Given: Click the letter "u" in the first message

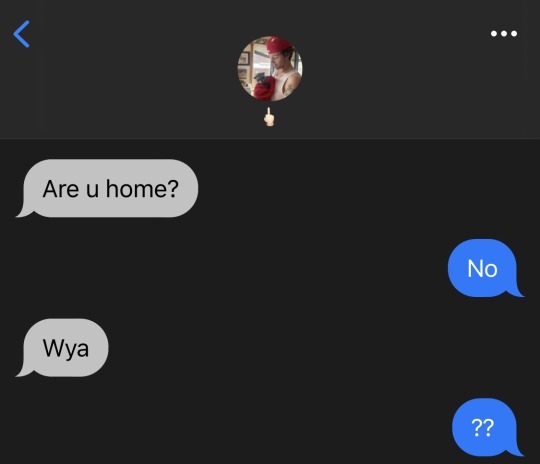Looking at the screenshot, I should pyautogui.click(x=92, y=190).
